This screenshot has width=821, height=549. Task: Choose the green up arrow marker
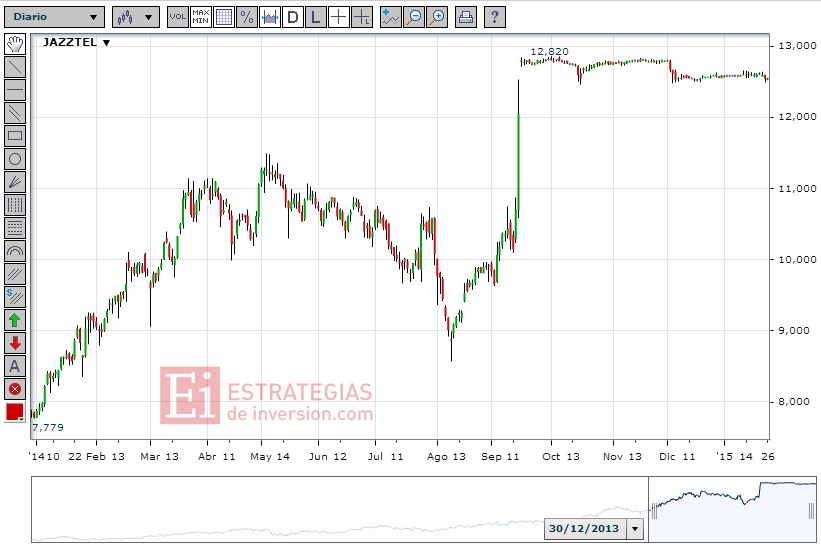click(x=15, y=320)
